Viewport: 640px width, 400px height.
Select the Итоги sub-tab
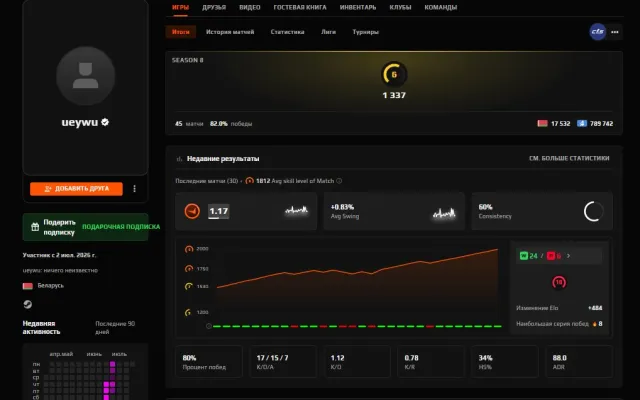(181, 32)
